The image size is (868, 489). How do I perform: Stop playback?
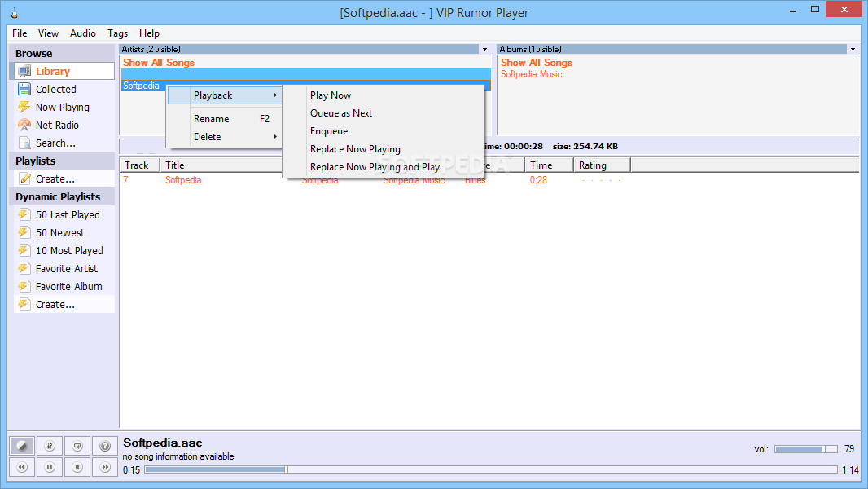[77, 467]
